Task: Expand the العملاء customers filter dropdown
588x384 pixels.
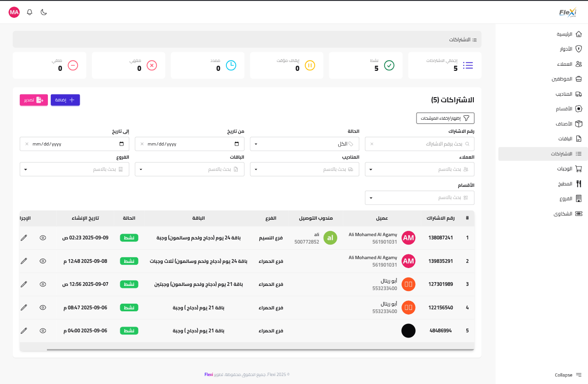Action: [x=419, y=169]
